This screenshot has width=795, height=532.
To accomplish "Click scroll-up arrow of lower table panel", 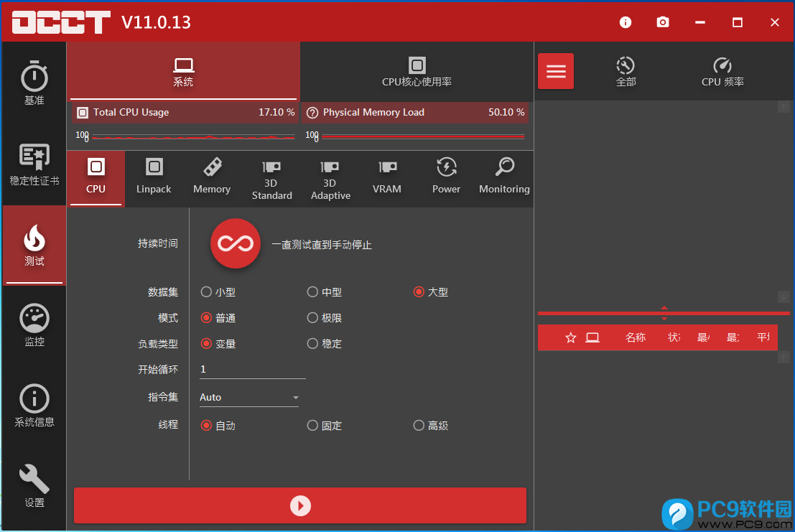I will point(784,358).
